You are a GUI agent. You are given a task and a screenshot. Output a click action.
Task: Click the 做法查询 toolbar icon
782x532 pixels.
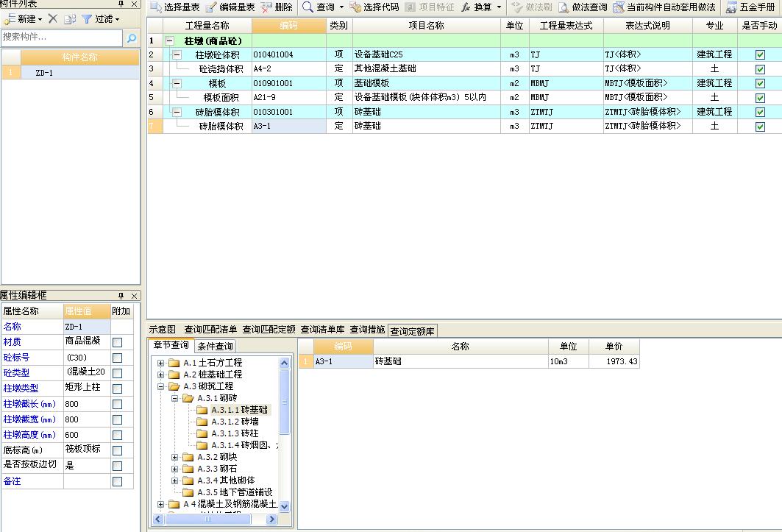(x=564, y=7)
